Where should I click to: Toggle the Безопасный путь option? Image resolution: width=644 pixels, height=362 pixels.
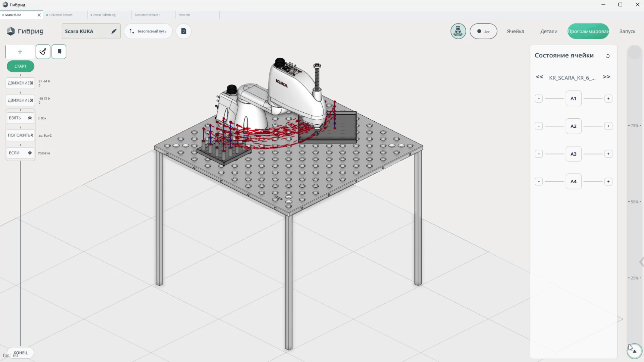(148, 31)
